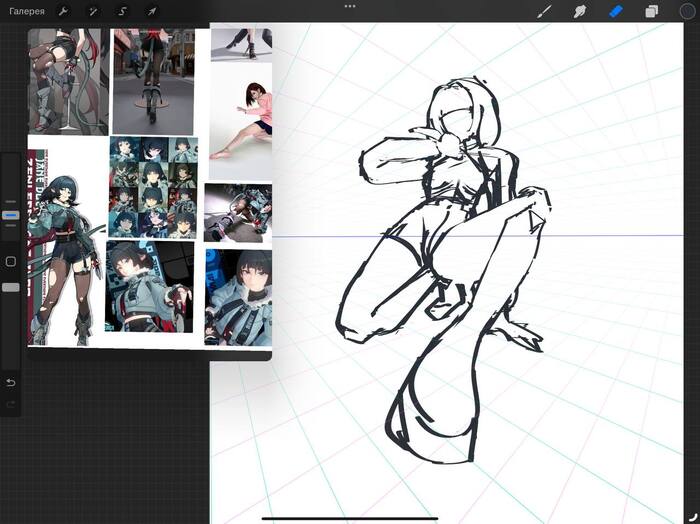Tap the square Modify button in sidebar

click(x=11, y=261)
